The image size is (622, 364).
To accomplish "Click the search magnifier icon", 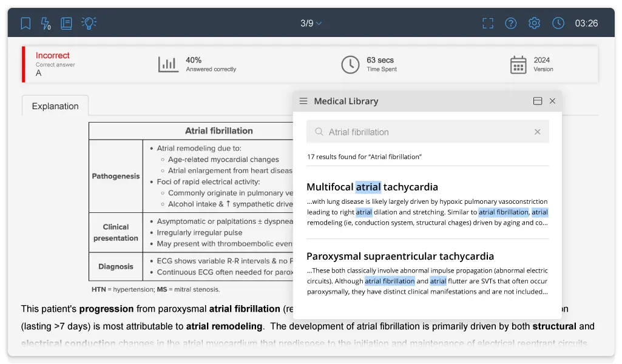I will pyautogui.click(x=319, y=132).
